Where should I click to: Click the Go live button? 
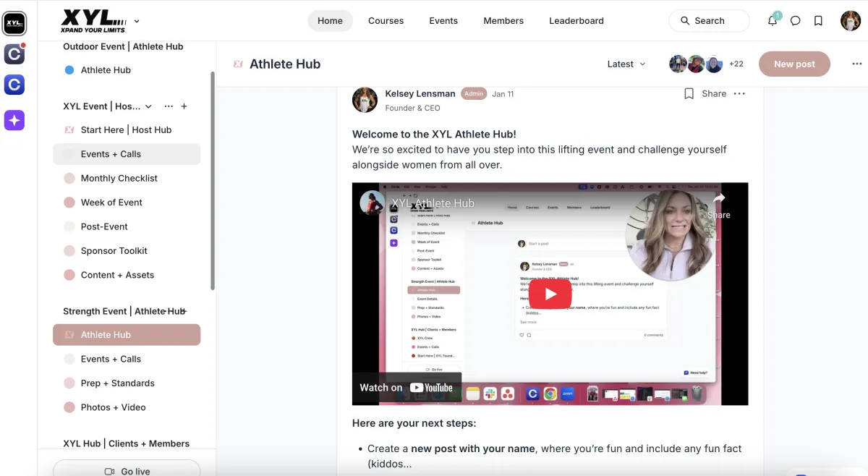pyautogui.click(x=127, y=470)
